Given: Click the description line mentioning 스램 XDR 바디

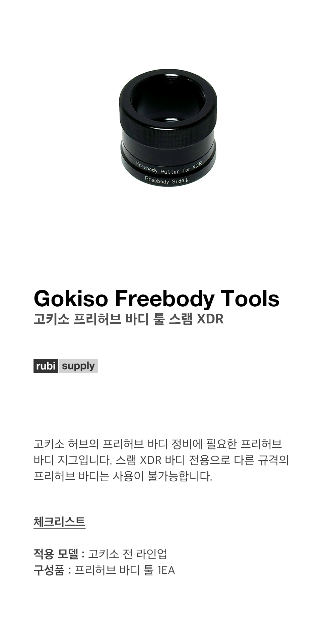Looking at the screenshot, I should 161,460.
